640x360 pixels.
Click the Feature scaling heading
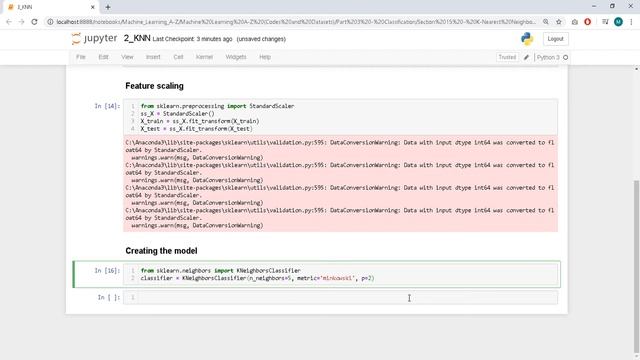click(x=154, y=86)
